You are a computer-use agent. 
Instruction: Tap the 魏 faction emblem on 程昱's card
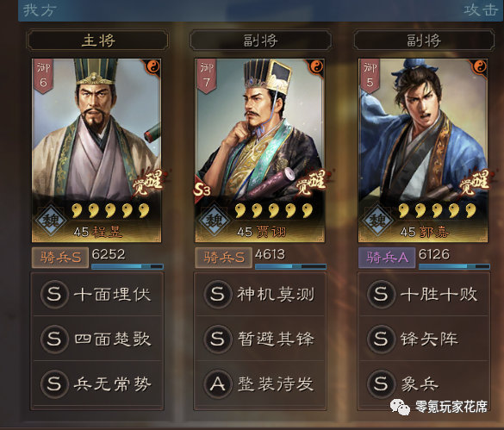(51, 221)
